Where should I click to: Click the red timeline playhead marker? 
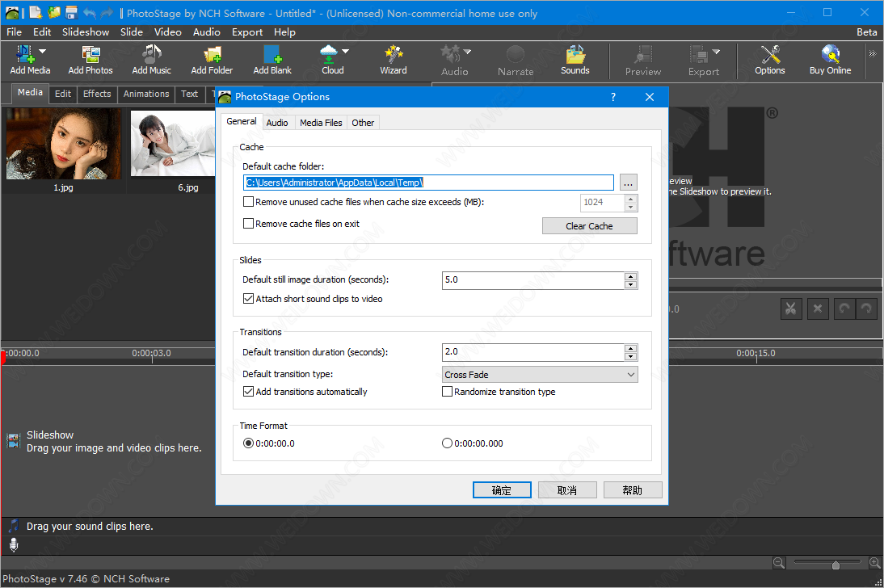pyautogui.click(x=2, y=357)
